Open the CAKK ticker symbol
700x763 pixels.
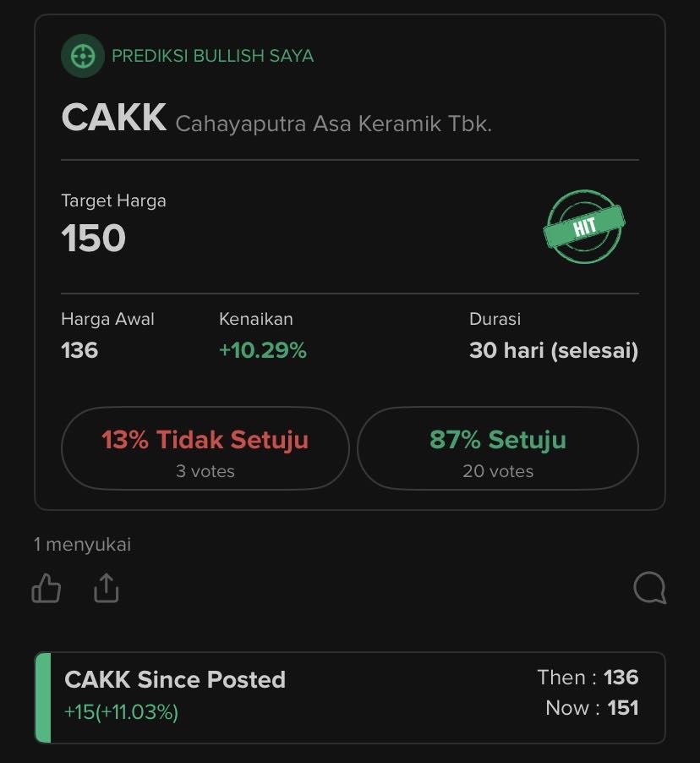(x=114, y=118)
